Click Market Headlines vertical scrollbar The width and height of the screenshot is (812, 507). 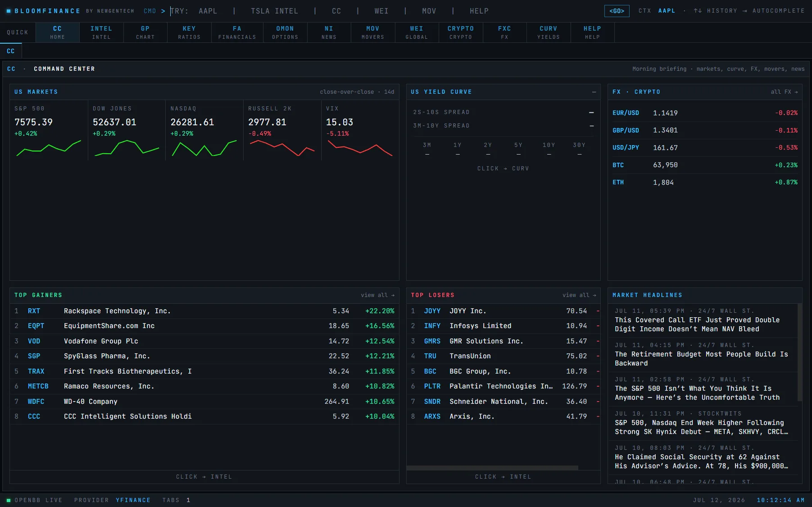coord(800,352)
